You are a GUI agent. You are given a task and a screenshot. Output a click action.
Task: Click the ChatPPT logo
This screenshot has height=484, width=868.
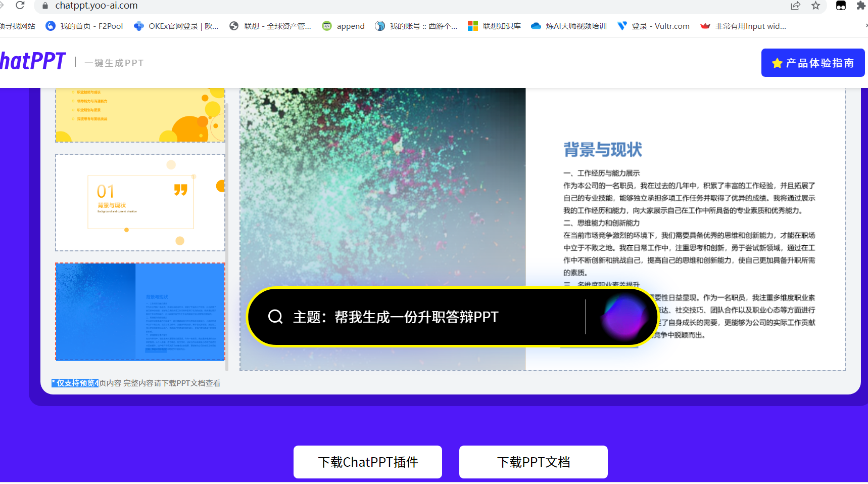coord(33,61)
